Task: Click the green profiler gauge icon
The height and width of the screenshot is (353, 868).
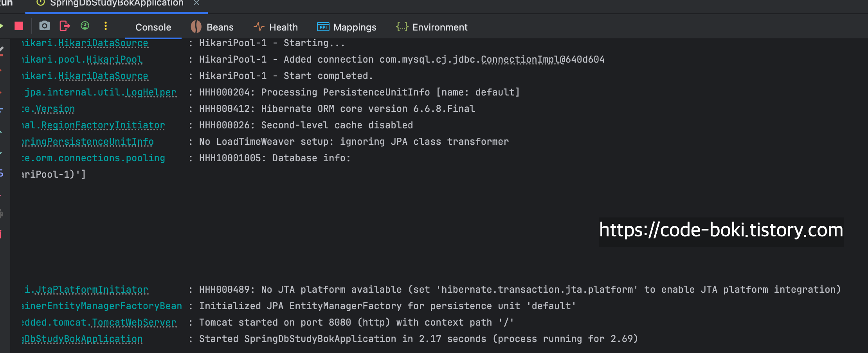Action: 85,26
